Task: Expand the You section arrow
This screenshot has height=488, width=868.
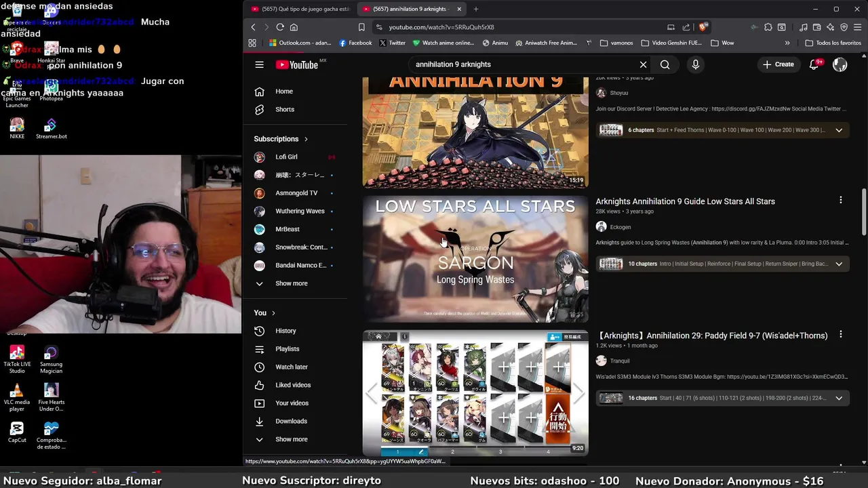Action: tap(273, 313)
